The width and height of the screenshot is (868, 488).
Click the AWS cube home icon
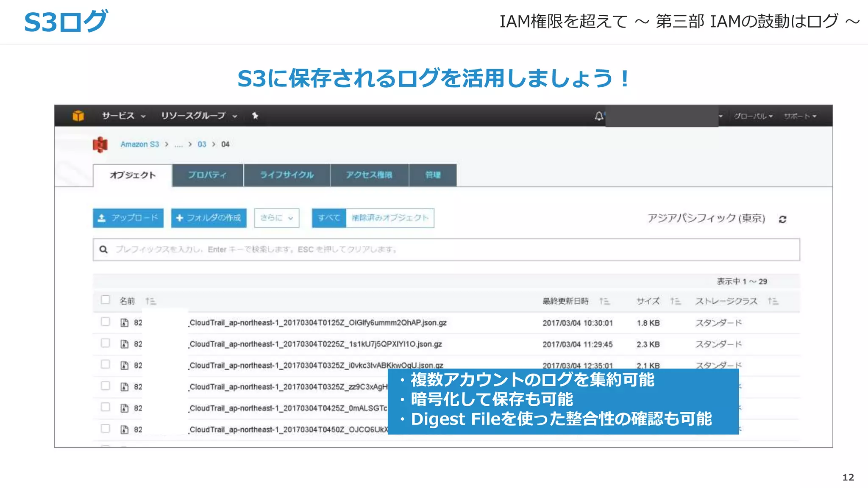pos(78,116)
